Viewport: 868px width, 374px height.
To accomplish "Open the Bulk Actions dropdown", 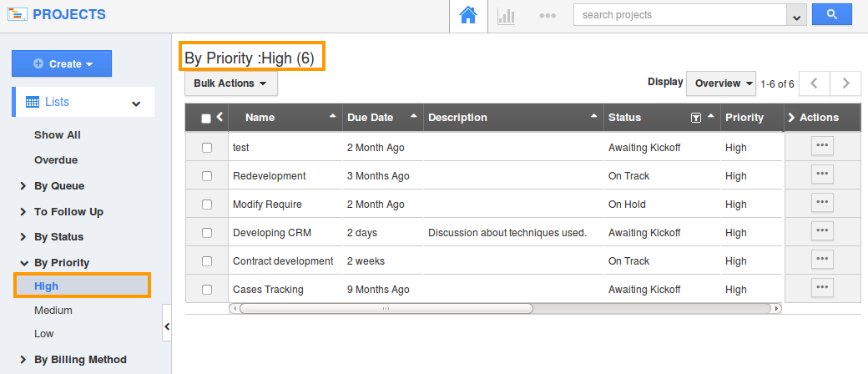I will (231, 83).
